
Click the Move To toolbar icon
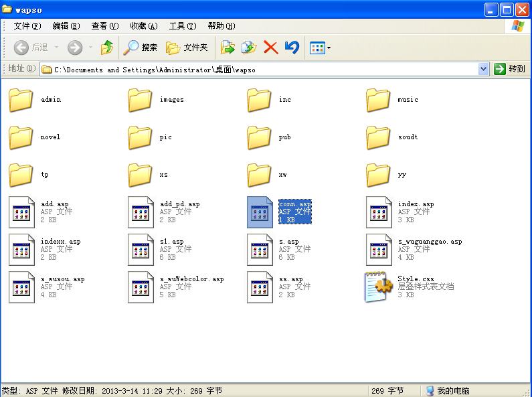pos(228,48)
